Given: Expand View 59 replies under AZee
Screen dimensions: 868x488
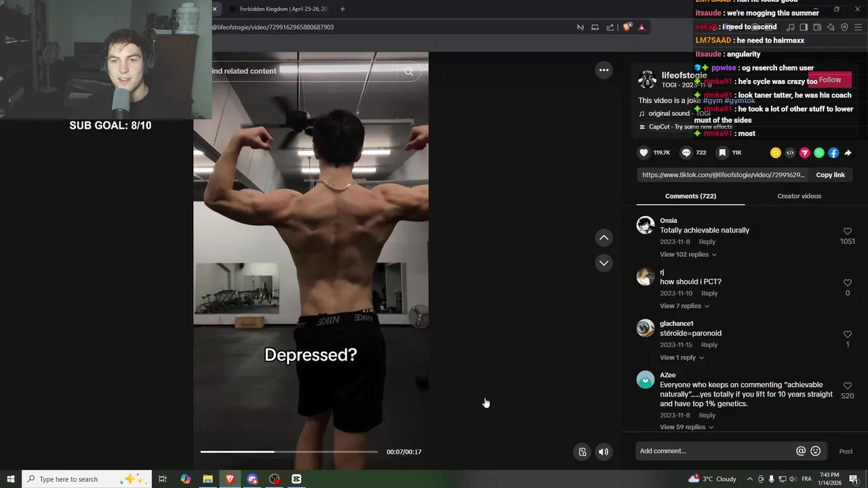Looking at the screenshot, I should click(x=687, y=427).
